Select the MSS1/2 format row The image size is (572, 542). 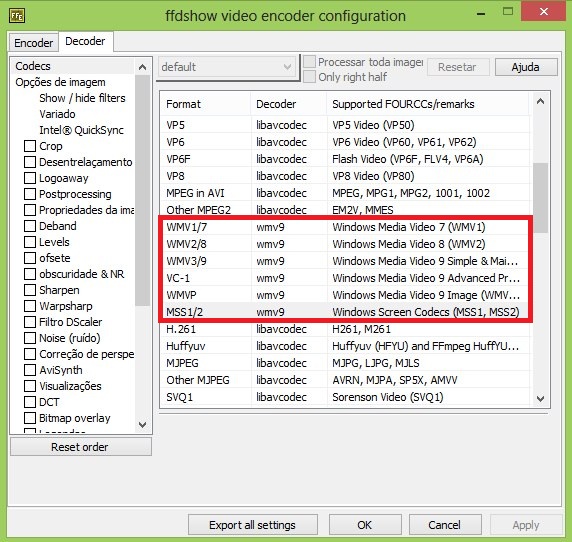tap(345, 312)
